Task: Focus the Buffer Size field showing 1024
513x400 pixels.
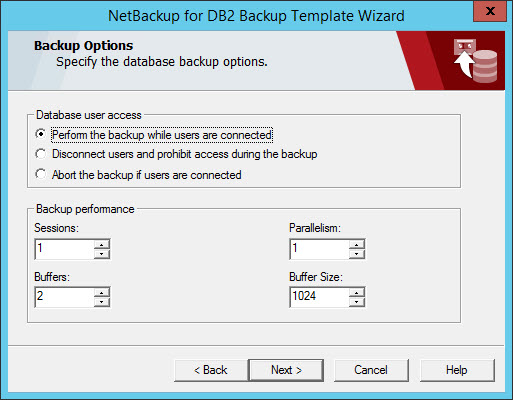Action: [319, 297]
